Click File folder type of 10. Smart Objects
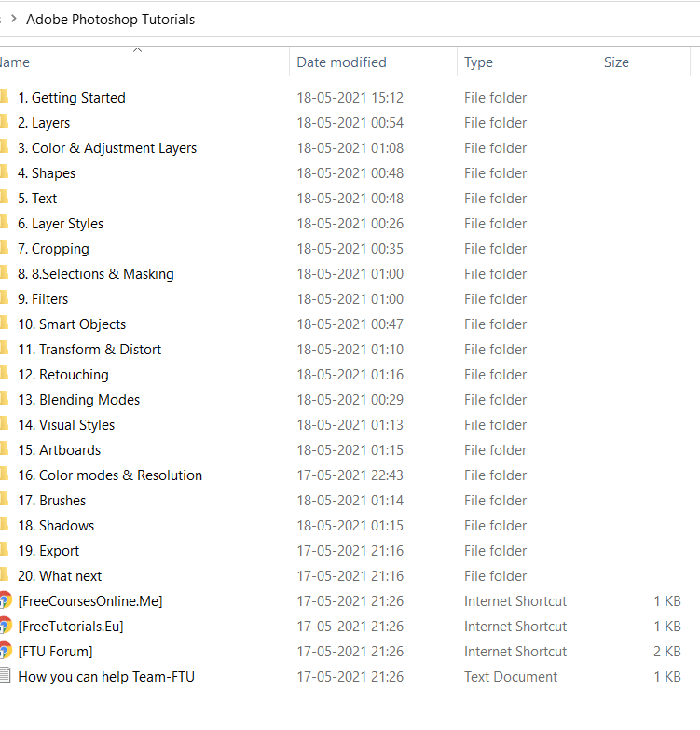This screenshot has height=730, width=700. tap(495, 324)
